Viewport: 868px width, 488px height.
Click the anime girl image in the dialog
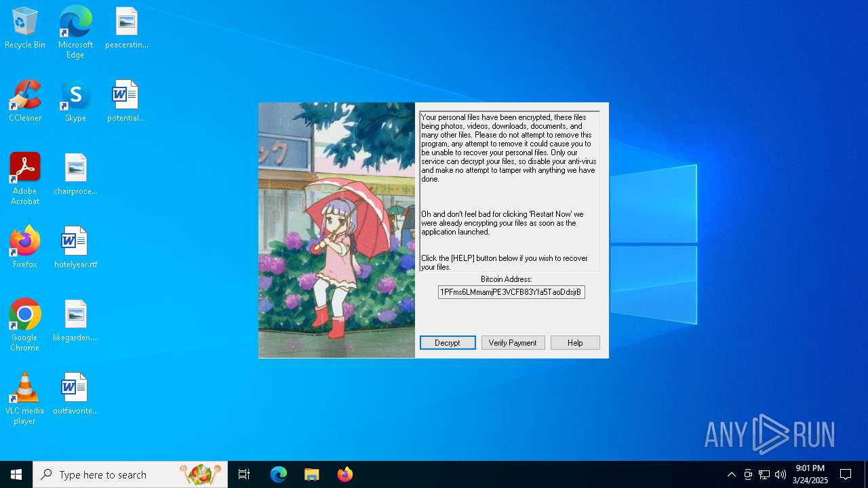(336, 230)
